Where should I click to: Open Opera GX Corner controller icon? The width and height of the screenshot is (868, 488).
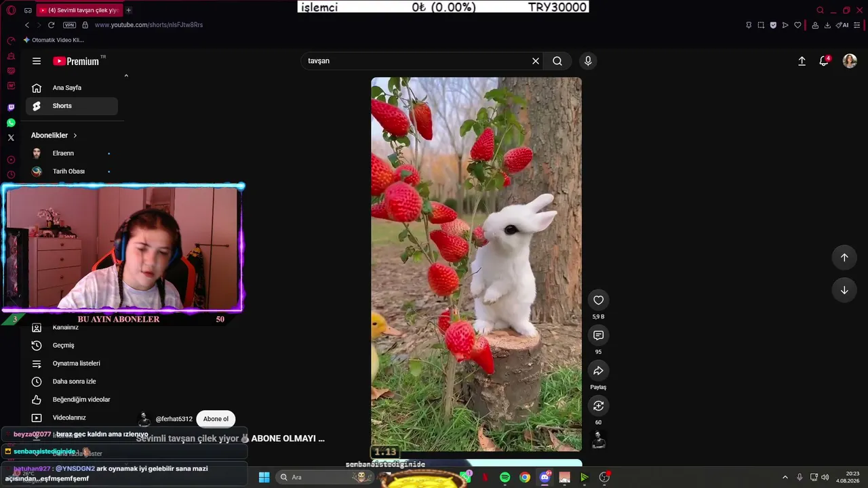point(28,10)
